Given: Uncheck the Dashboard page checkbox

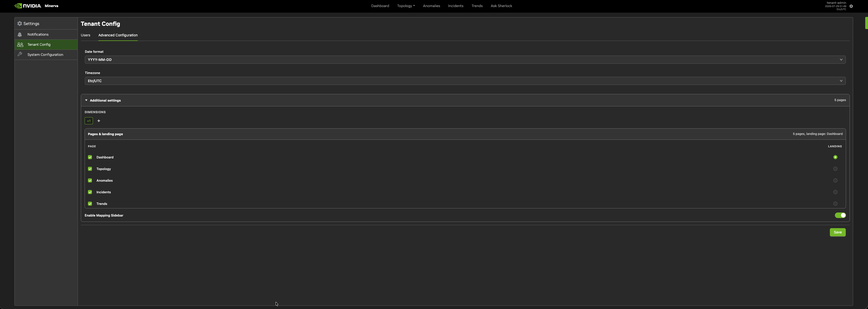Looking at the screenshot, I should point(90,157).
